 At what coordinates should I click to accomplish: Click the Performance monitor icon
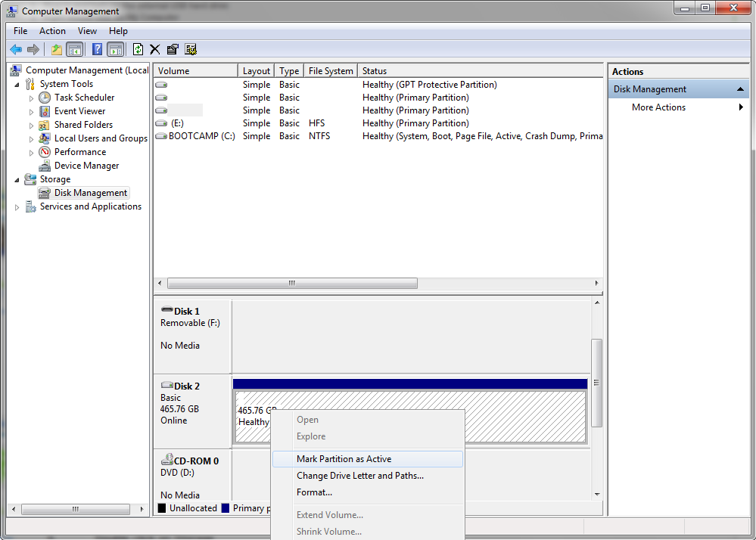click(x=45, y=152)
